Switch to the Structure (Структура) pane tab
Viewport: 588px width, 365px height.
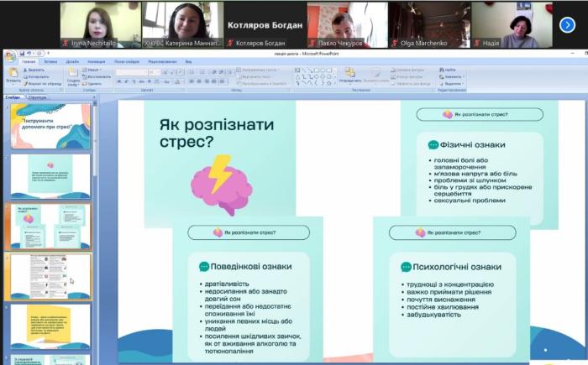(38, 97)
